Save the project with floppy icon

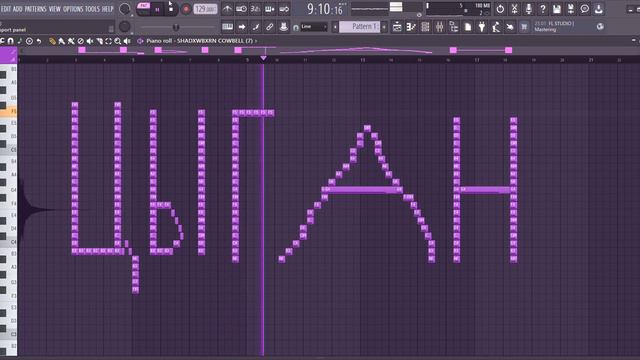557,9
